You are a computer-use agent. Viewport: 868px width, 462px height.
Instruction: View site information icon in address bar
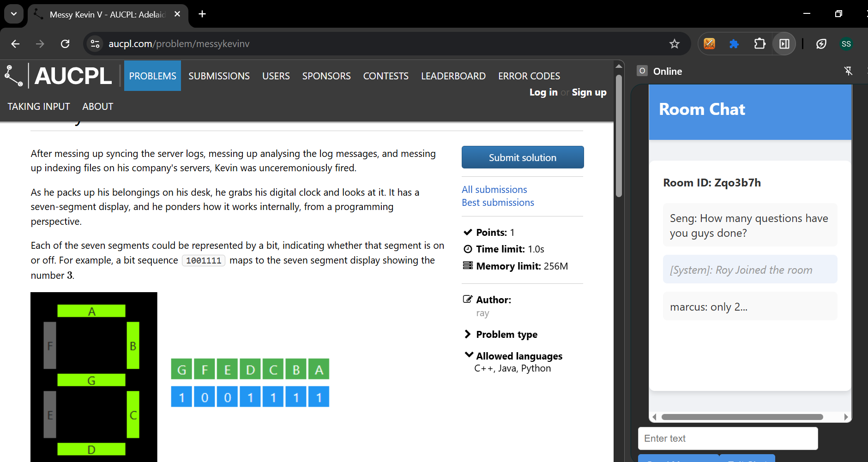[95, 44]
